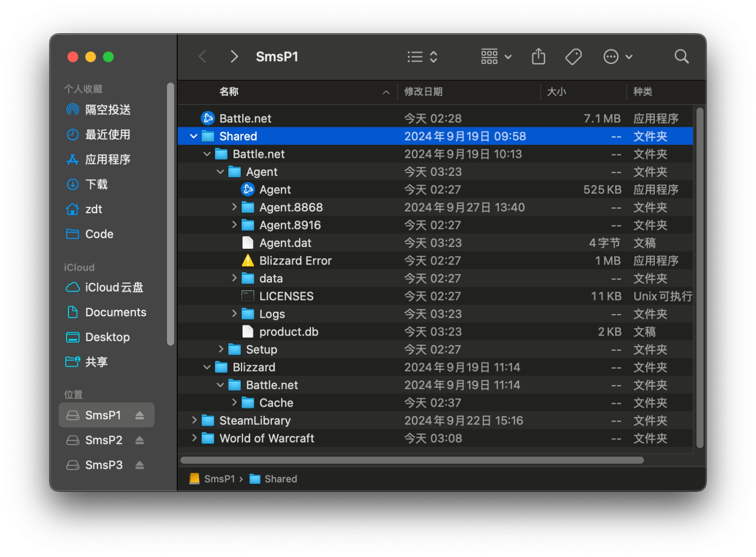Viewport: 756px width, 557px height.
Task: Collapse the Battle.net folder under Shared
Action: [x=207, y=154]
